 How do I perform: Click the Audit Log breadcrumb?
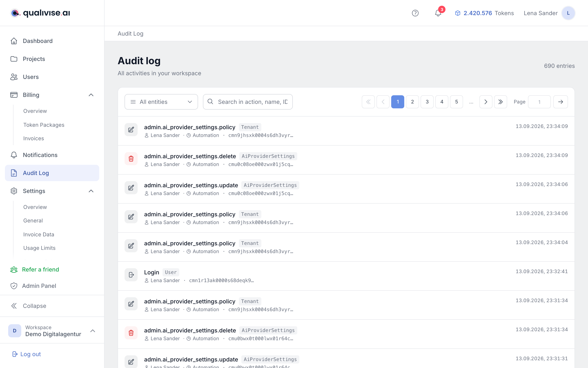130,34
